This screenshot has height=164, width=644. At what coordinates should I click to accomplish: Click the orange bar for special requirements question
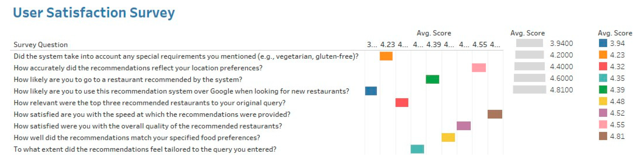(386, 56)
